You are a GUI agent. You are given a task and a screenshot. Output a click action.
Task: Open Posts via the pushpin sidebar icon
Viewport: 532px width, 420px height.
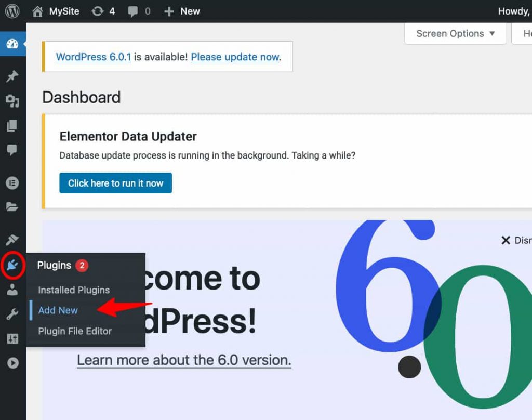[x=12, y=76]
